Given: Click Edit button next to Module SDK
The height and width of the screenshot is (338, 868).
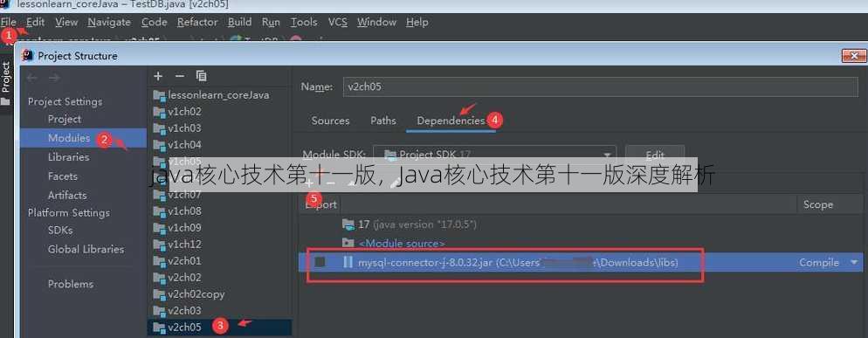Looking at the screenshot, I should click(x=655, y=155).
